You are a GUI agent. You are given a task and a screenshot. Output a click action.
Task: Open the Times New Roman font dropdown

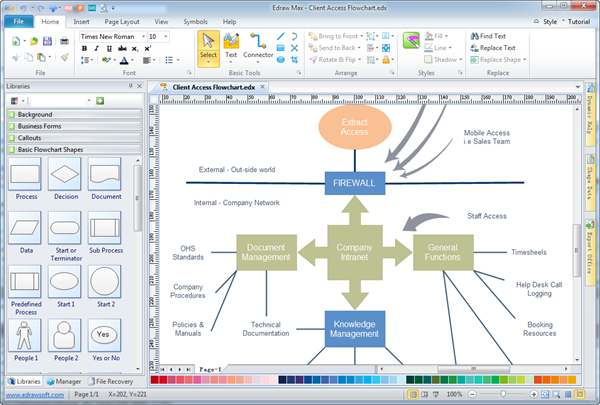tap(141, 36)
